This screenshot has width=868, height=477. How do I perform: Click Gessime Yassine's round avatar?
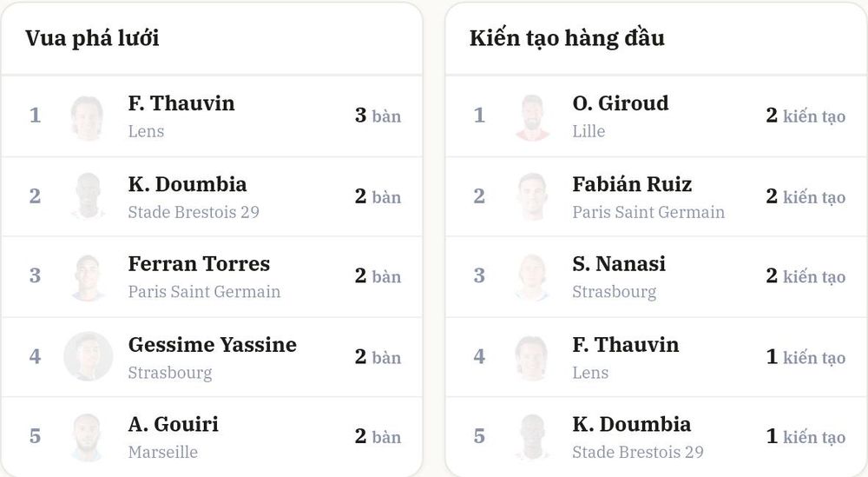pos(88,356)
